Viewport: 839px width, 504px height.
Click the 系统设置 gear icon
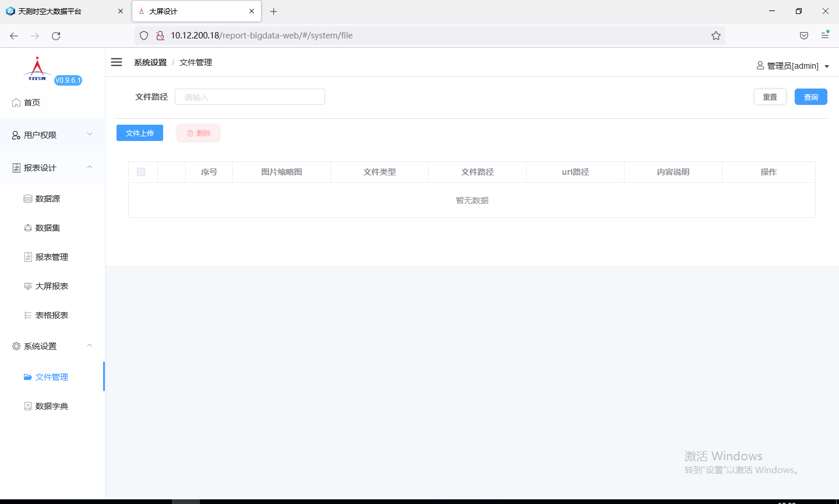[x=16, y=346]
